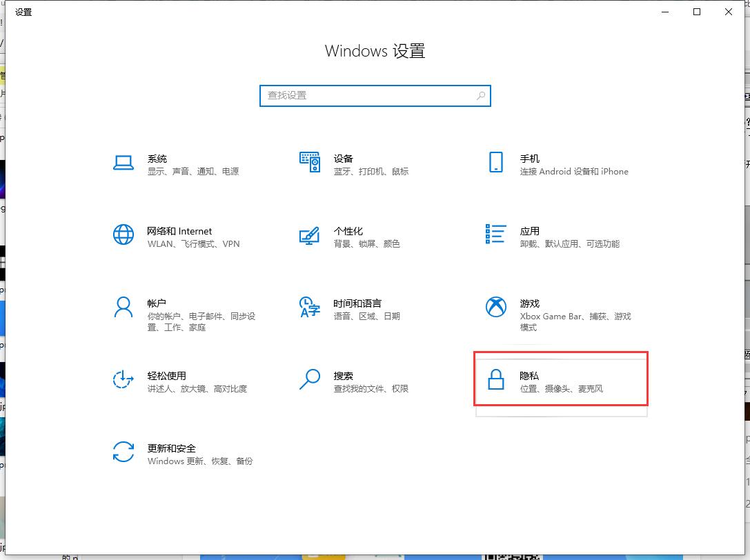Click the 讲述人、放大镜、高对比度 description
Screen dimensions: 750x560
197,389
